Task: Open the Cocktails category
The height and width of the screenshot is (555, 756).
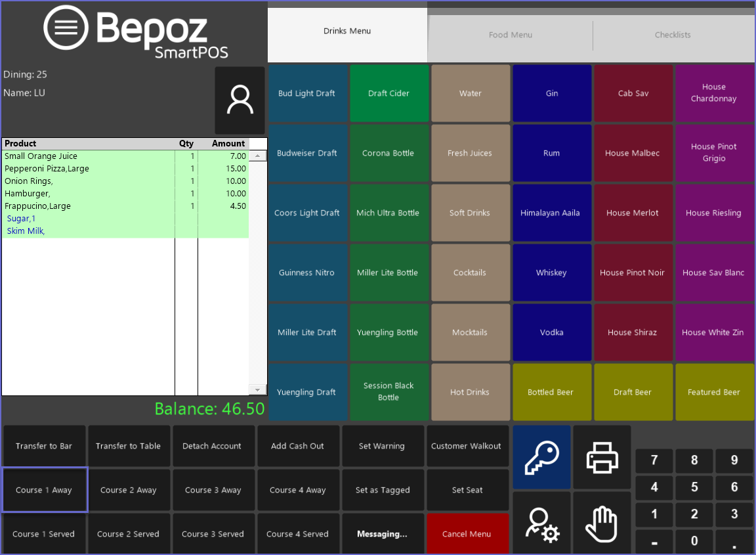Action: tap(470, 273)
